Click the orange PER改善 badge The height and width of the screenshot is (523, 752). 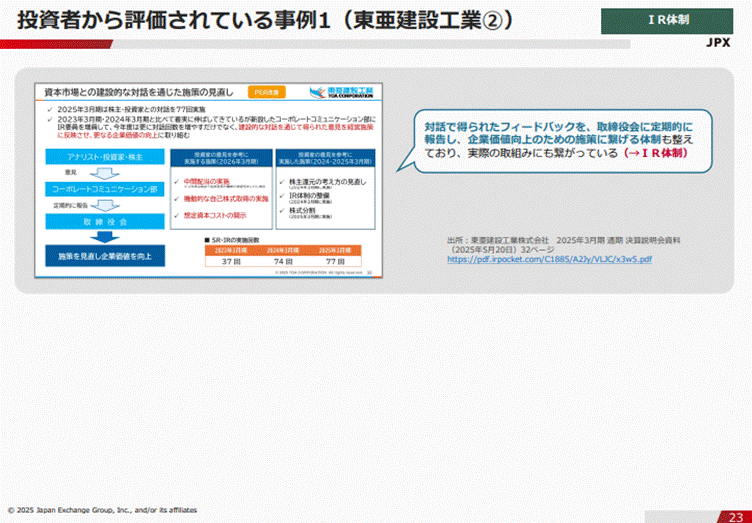[267, 91]
